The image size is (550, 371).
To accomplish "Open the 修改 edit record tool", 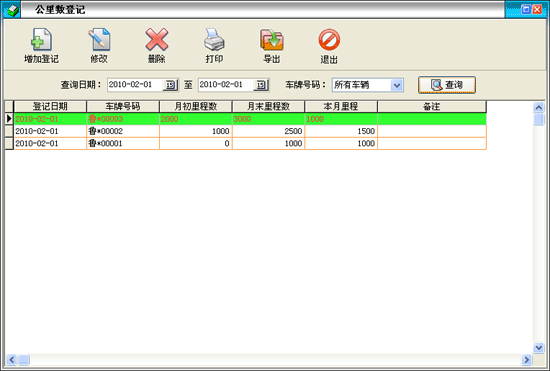I will [99, 39].
